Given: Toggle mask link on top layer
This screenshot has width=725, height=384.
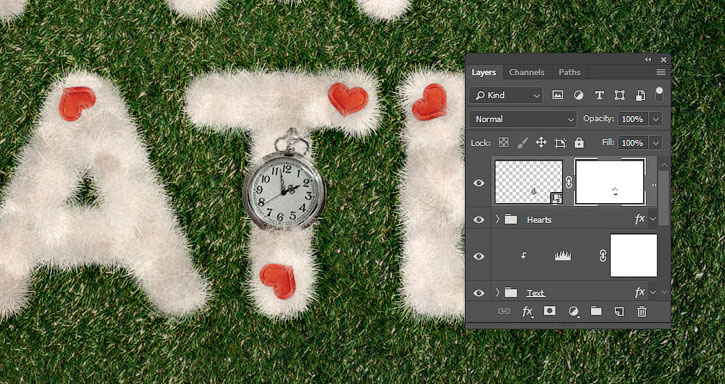Looking at the screenshot, I should tap(569, 183).
